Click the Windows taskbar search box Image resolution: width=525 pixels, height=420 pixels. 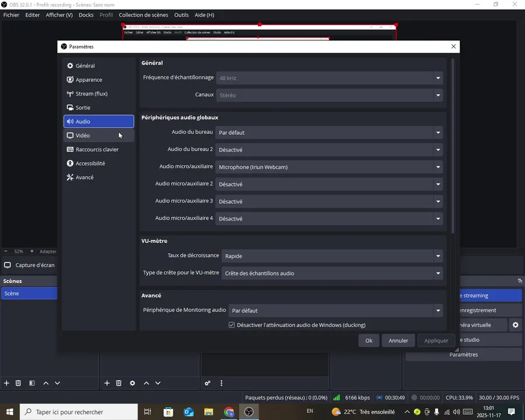[x=79, y=412]
